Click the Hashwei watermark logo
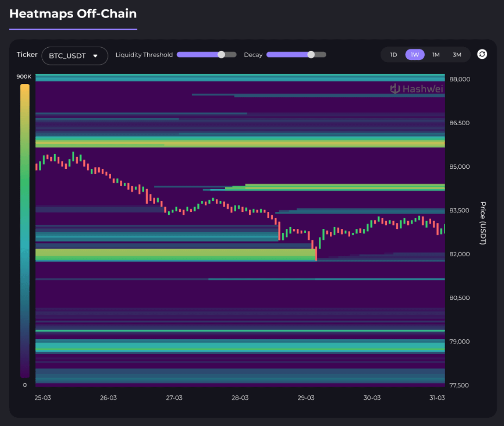504x426 pixels. pyautogui.click(x=416, y=89)
